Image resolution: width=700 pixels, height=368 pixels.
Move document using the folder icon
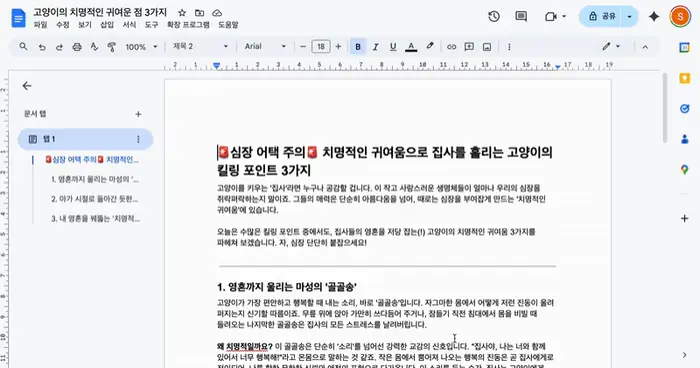(199, 13)
